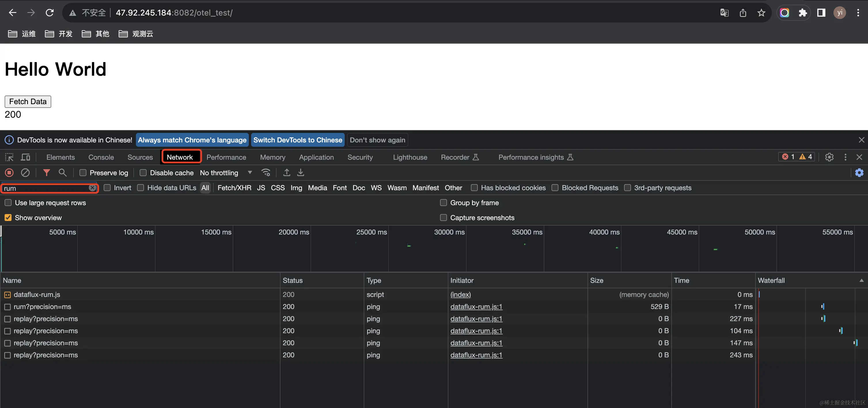Check the 3rd-party requests checkbox
Screen dimensions: 868x408
pos(628,188)
